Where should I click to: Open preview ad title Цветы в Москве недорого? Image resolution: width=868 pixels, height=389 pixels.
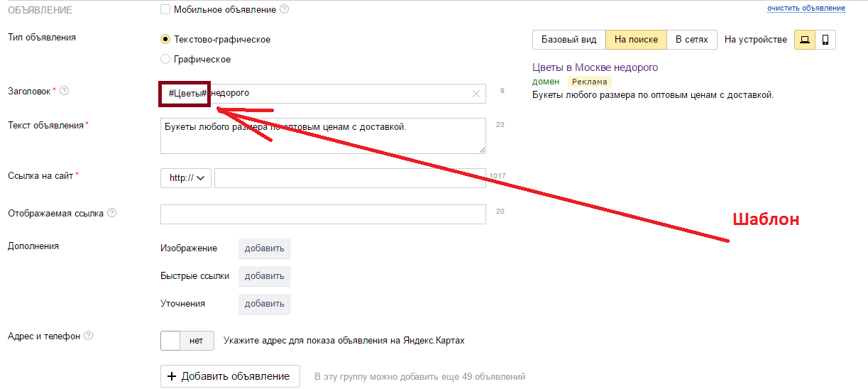coord(595,67)
